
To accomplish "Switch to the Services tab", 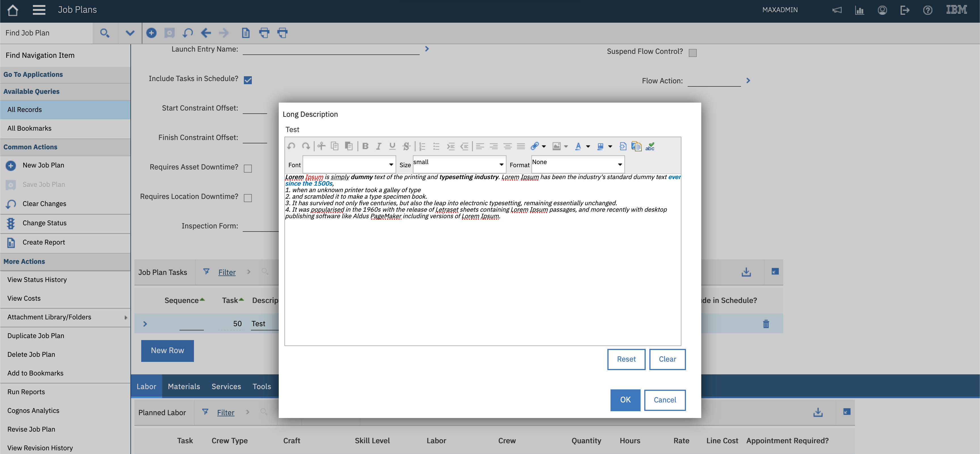I will point(226,386).
